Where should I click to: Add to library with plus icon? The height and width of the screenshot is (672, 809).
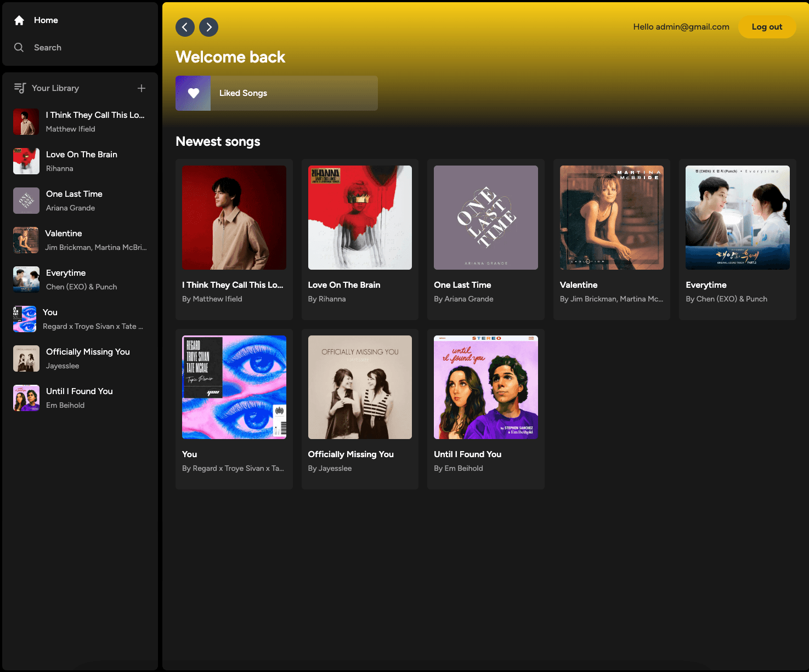142,88
